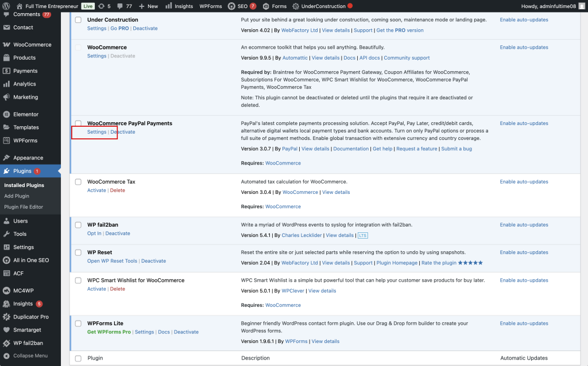Click the Products box icon in sidebar
Viewport: 588px width, 366px height.
click(x=6, y=58)
